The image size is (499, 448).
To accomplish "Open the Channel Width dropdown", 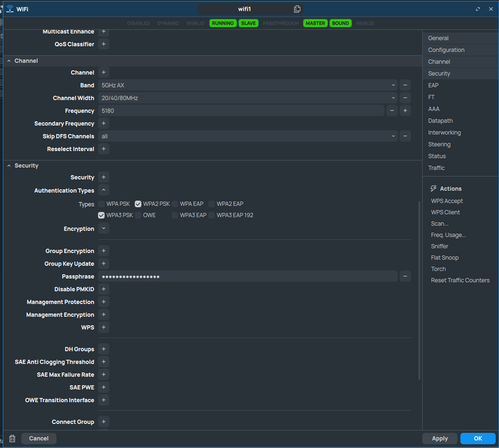I will click(248, 98).
